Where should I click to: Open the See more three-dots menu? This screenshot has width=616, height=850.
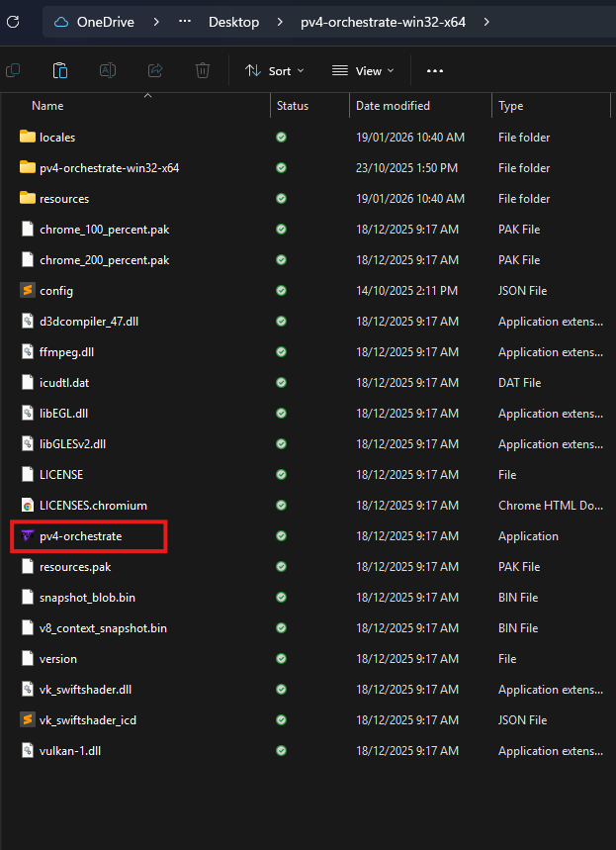coord(435,71)
